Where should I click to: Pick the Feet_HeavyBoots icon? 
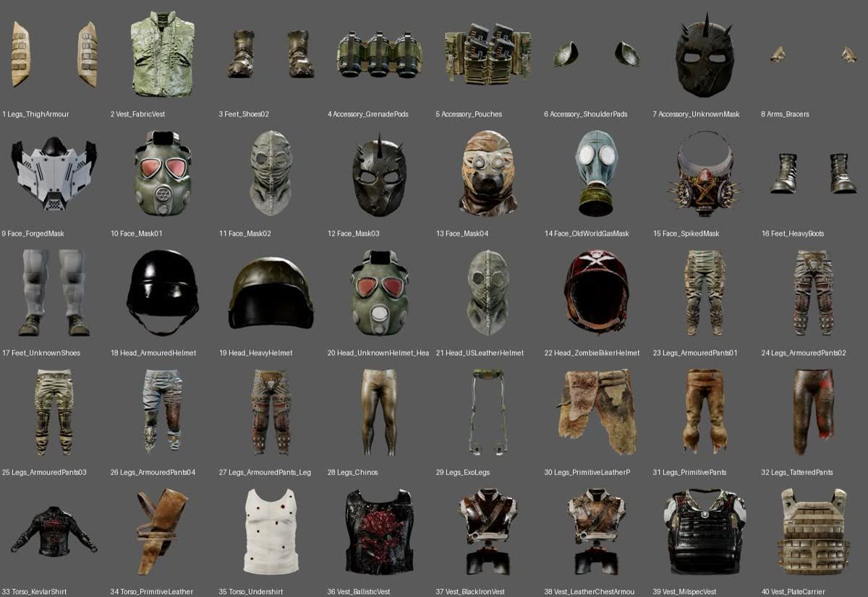click(814, 173)
